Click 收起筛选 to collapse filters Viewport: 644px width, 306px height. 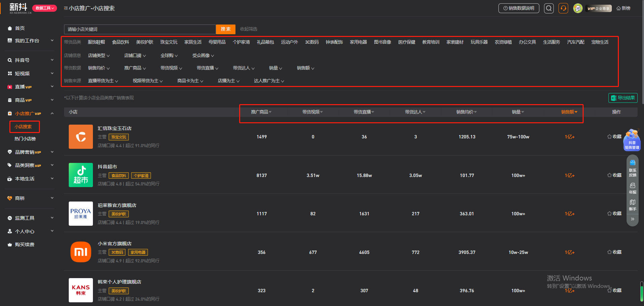[249, 29]
